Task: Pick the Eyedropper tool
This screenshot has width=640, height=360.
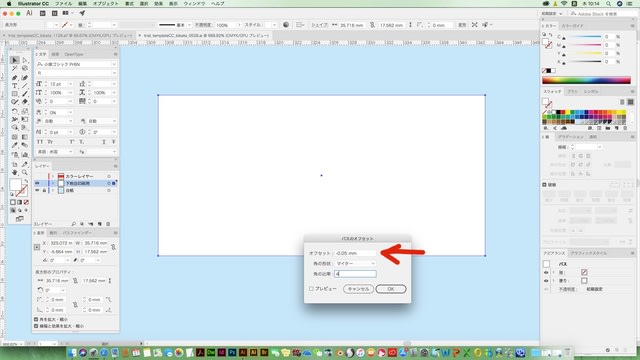Action: coord(15,145)
